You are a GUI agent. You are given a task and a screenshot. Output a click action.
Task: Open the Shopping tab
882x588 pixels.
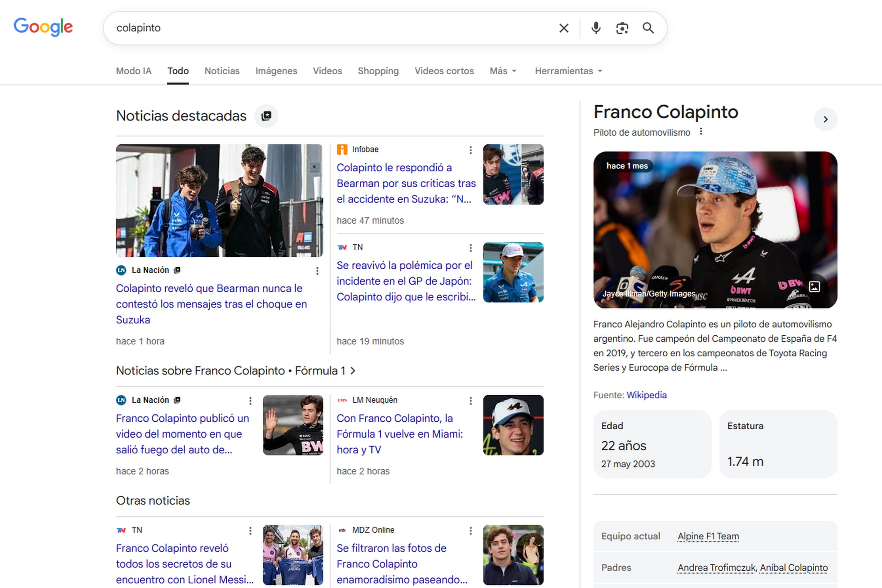[x=378, y=71]
